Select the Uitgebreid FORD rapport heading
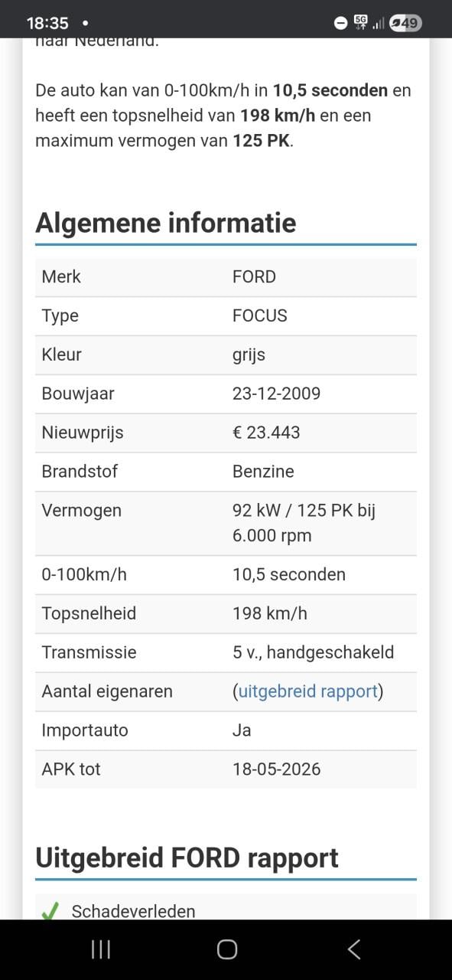This screenshot has width=452, height=980. pyautogui.click(x=187, y=857)
